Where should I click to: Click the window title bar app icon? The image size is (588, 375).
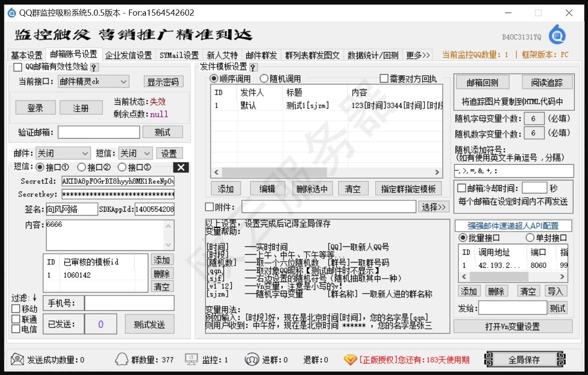point(12,13)
